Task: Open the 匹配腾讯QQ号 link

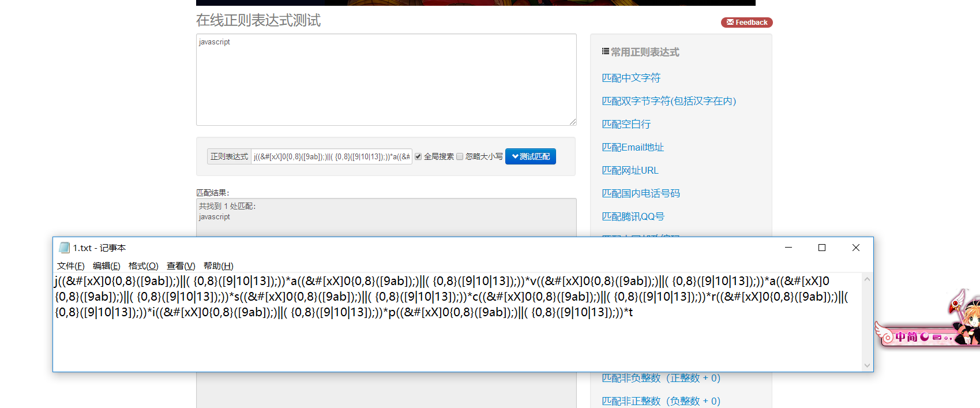Action: 633,216
